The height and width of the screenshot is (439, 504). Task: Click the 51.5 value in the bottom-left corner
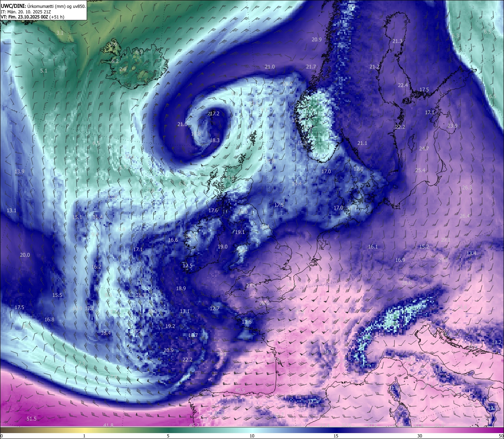[31, 419]
